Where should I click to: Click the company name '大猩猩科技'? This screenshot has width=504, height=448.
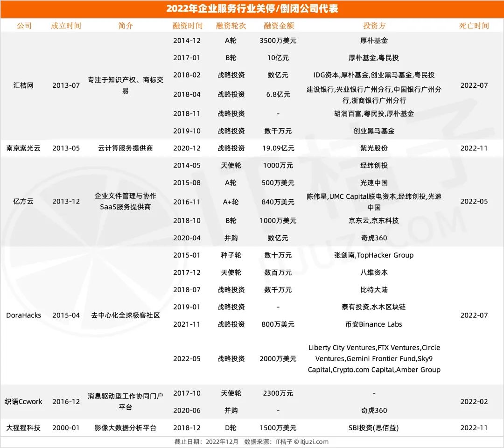23,428
